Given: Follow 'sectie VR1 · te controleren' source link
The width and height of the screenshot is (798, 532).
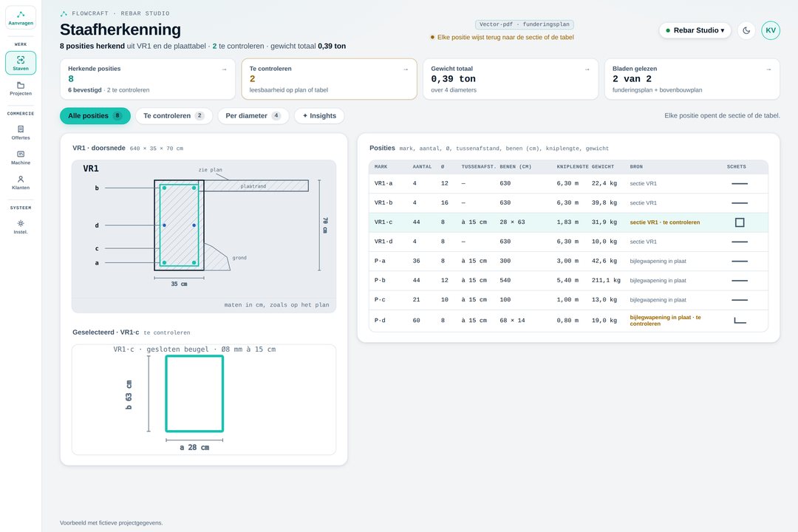Looking at the screenshot, I should coord(665,222).
